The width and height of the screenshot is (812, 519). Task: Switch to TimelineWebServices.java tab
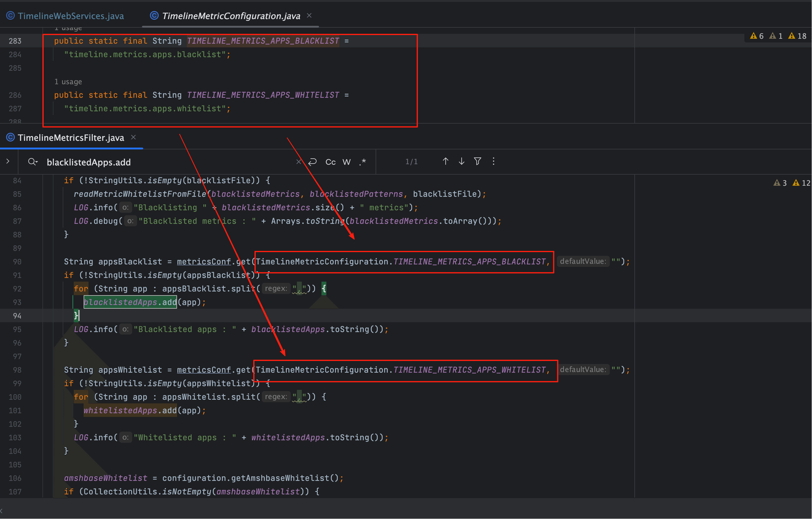point(65,16)
